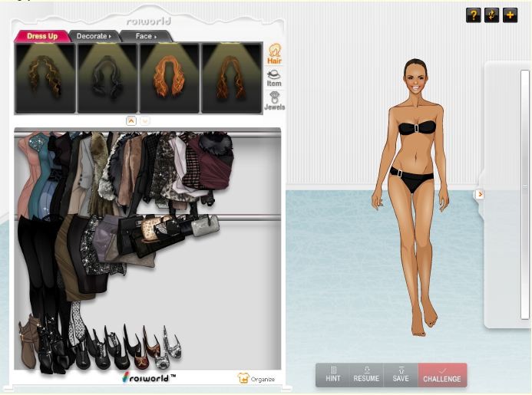This screenshot has height=395, width=532.
Task: Click the swap arrows icon at top right
Action: pyautogui.click(x=492, y=15)
